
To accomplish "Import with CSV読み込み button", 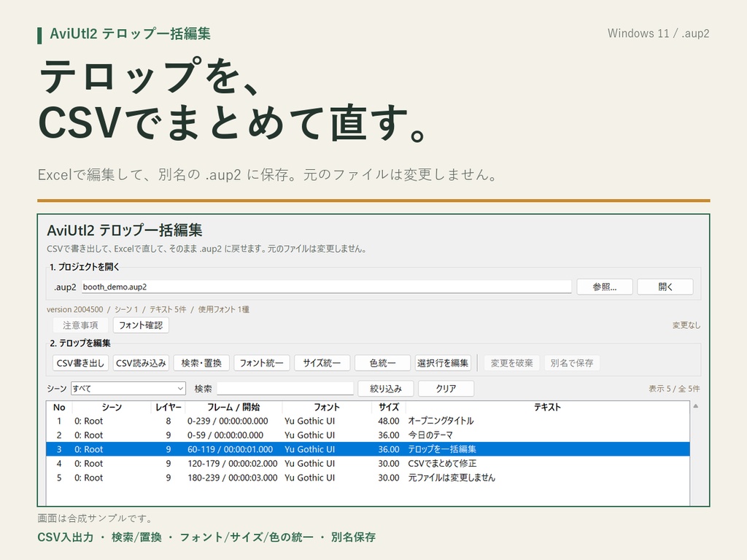I will 141,363.
